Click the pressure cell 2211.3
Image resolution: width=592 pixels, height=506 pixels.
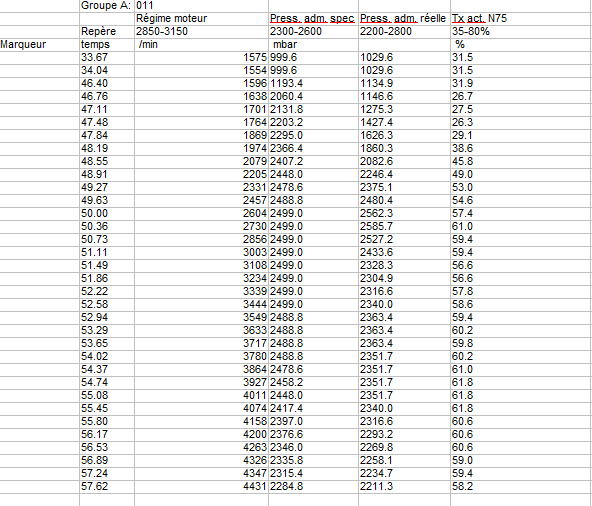tap(404, 486)
